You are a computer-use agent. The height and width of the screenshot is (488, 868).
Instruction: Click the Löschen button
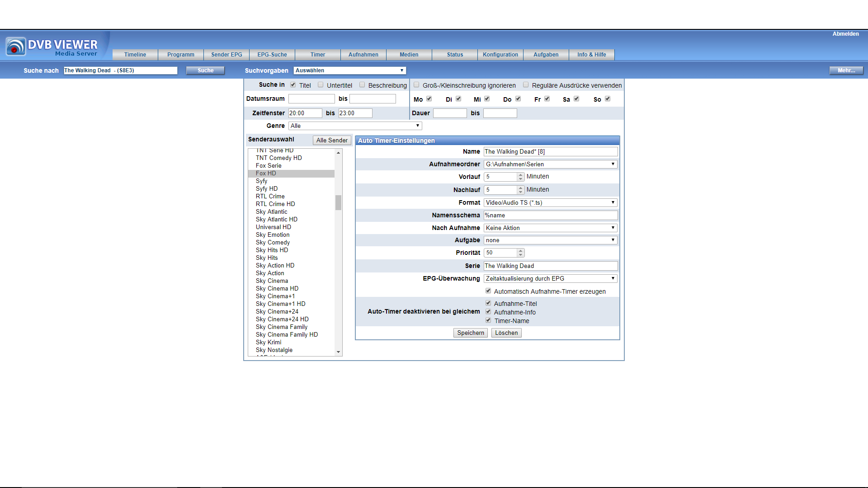coord(506,333)
